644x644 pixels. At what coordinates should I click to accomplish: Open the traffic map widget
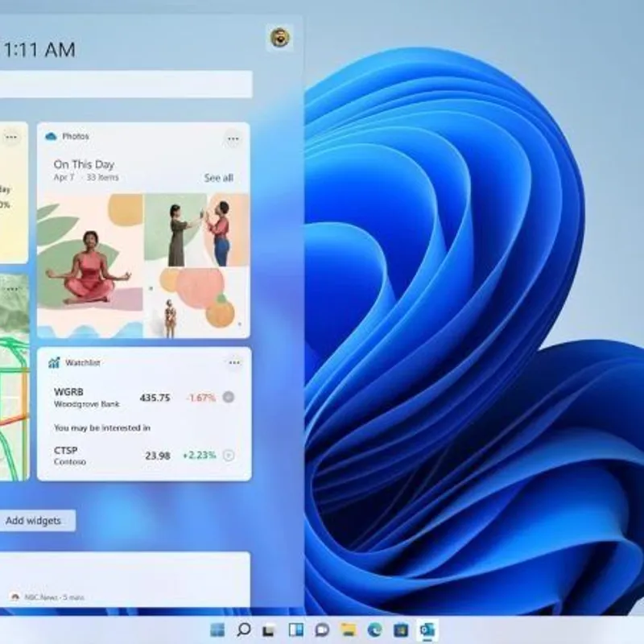[14, 377]
